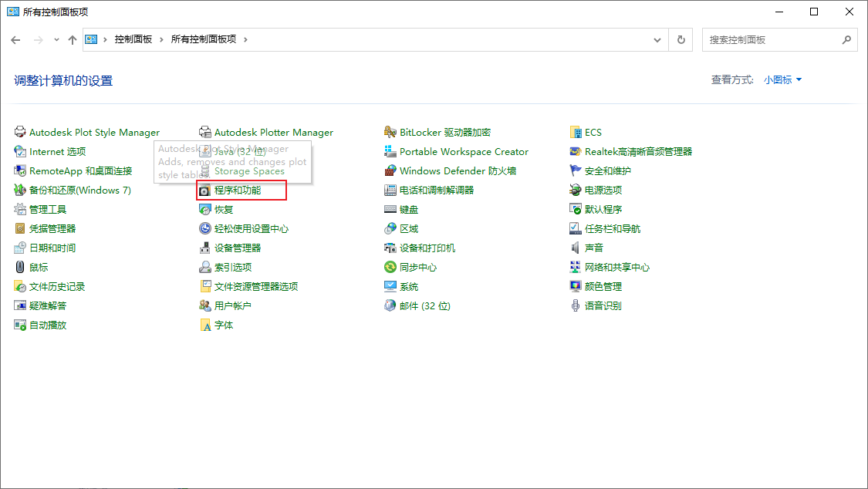Select 所有控制面板项 breadcrumb segment
868x489 pixels.
204,39
